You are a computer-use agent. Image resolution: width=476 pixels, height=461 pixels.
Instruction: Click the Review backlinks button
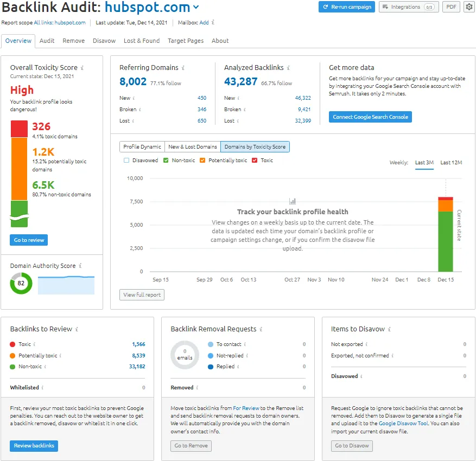pyautogui.click(x=34, y=446)
